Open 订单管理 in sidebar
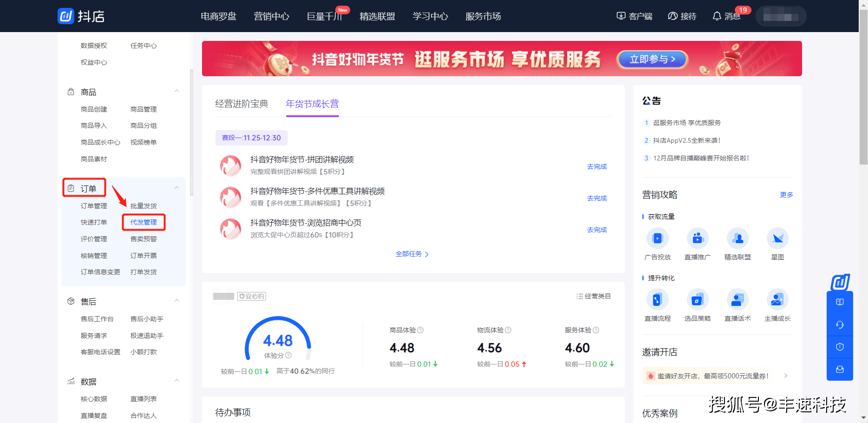This screenshot has width=868, height=423. tap(94, 206)
